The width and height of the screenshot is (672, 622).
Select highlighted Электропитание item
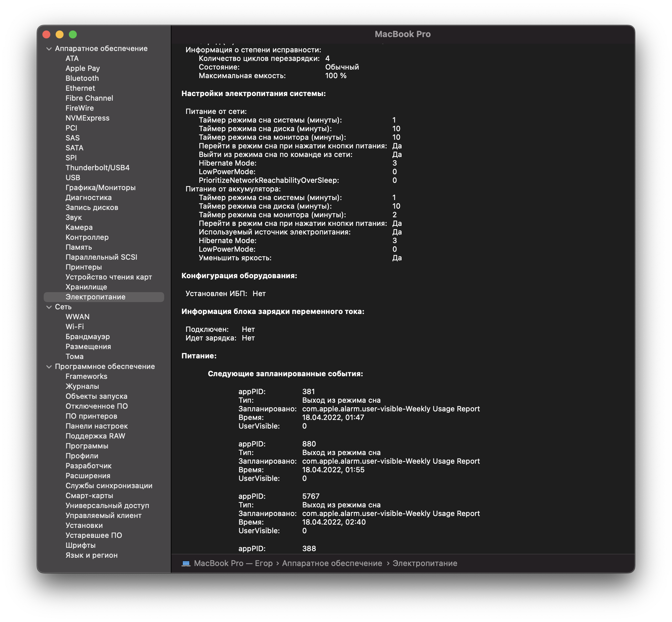point(104,297)
